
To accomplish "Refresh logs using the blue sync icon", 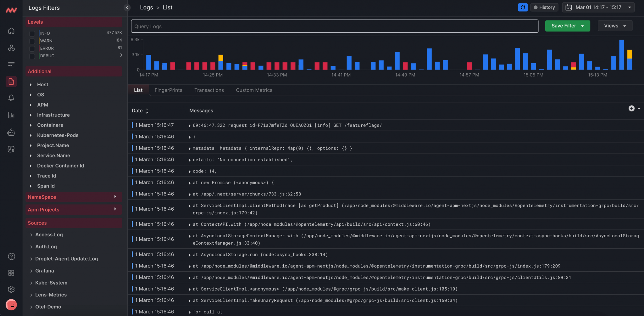I will pos(523,7).
